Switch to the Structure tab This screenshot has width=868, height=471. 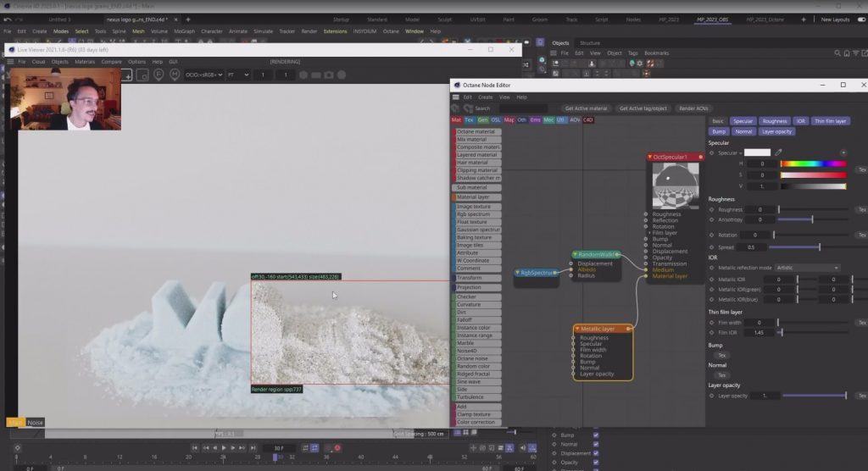[590, 43]
